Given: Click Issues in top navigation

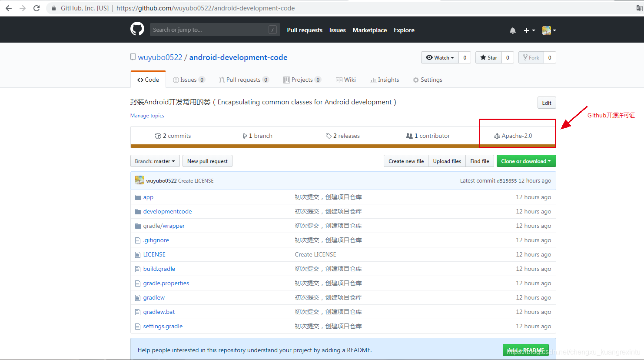Looking at the screenshot, I should (337, 30).
